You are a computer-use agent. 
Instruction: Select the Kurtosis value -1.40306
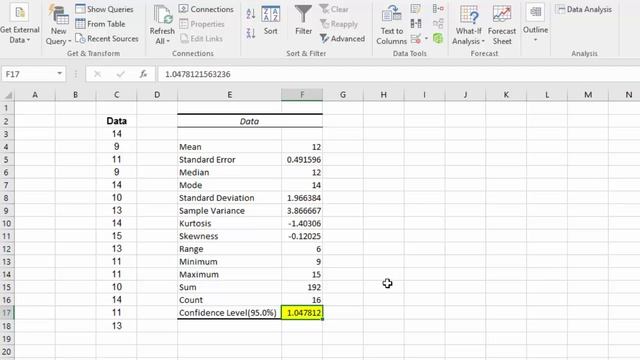[x=302, y=223]
